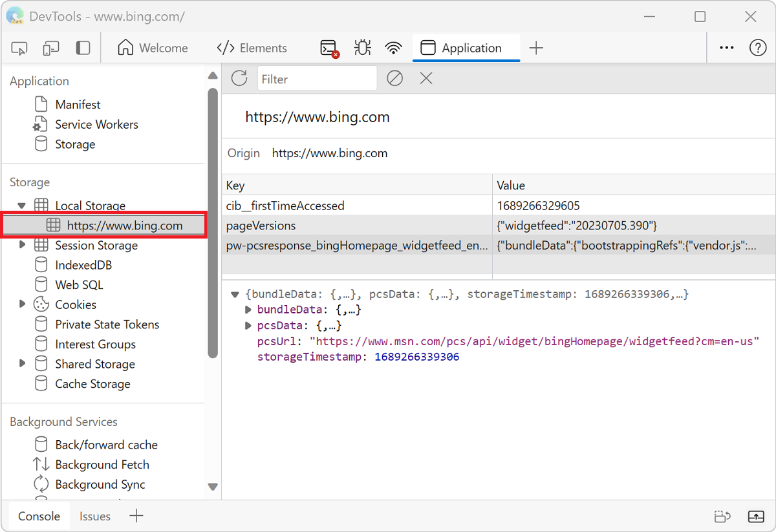Toggle the device emulation tool
This screenshot has height=532, width=776.
(x=50, y=48)
